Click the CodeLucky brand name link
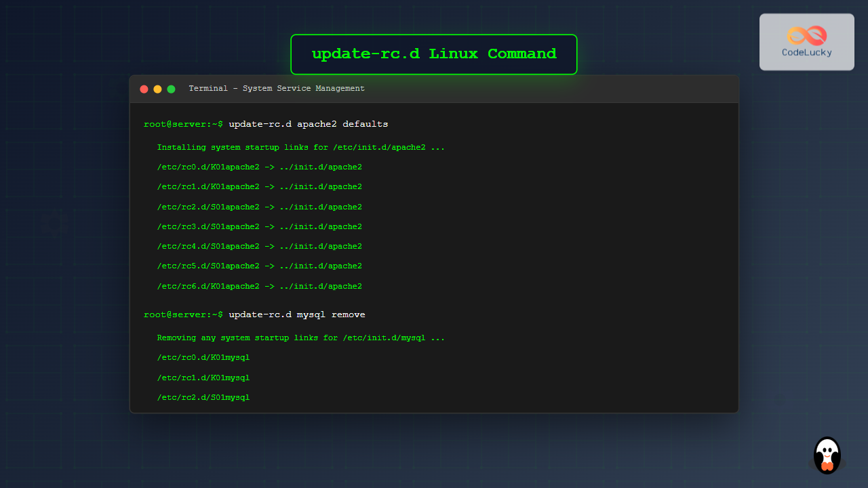Image resolution: width=868 pixels, height=488 pixels. pos(806,52)
